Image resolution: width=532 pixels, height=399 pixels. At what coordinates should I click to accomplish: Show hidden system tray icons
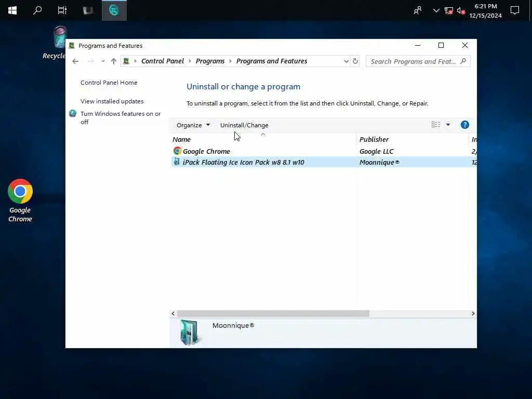pyautogui.click(x=436, y=10)
